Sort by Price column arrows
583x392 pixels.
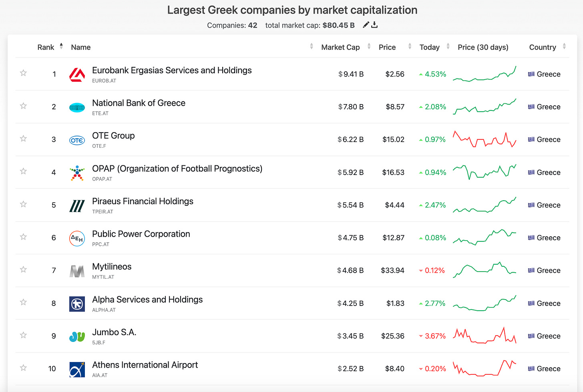410,46
